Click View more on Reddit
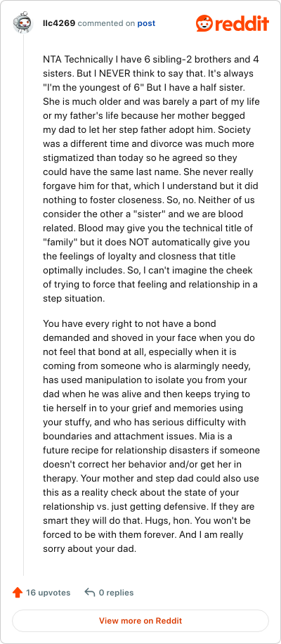281x644 pixels. [140, 621]
